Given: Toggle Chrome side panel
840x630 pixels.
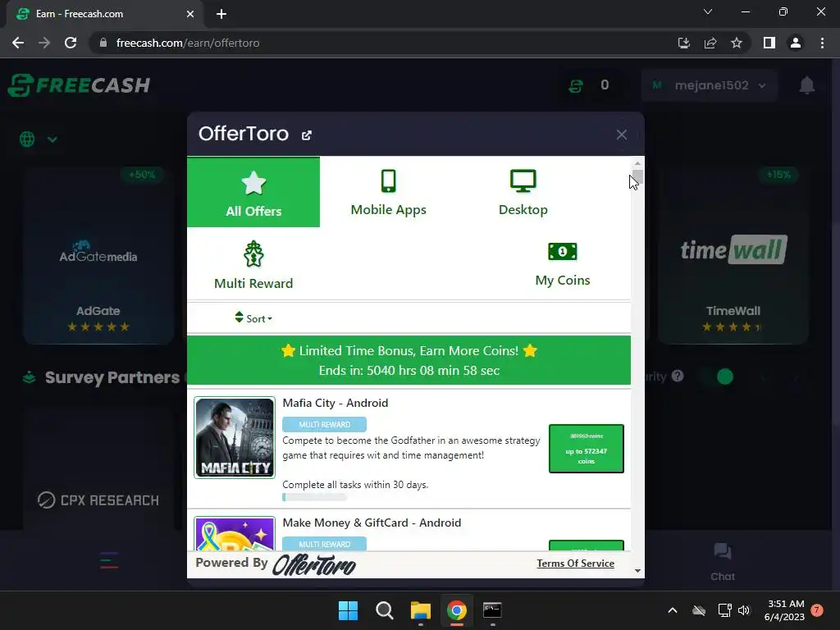Looking at the screenshot, I should pos(769,43).
